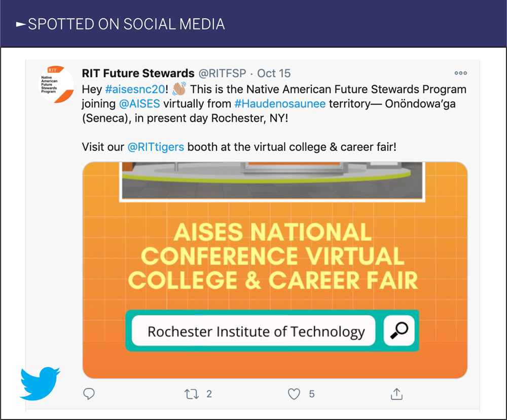Viewport: 507px width, 420px height.
Task: Click the Oct 15 timestamp
Action: coord(274,74)
